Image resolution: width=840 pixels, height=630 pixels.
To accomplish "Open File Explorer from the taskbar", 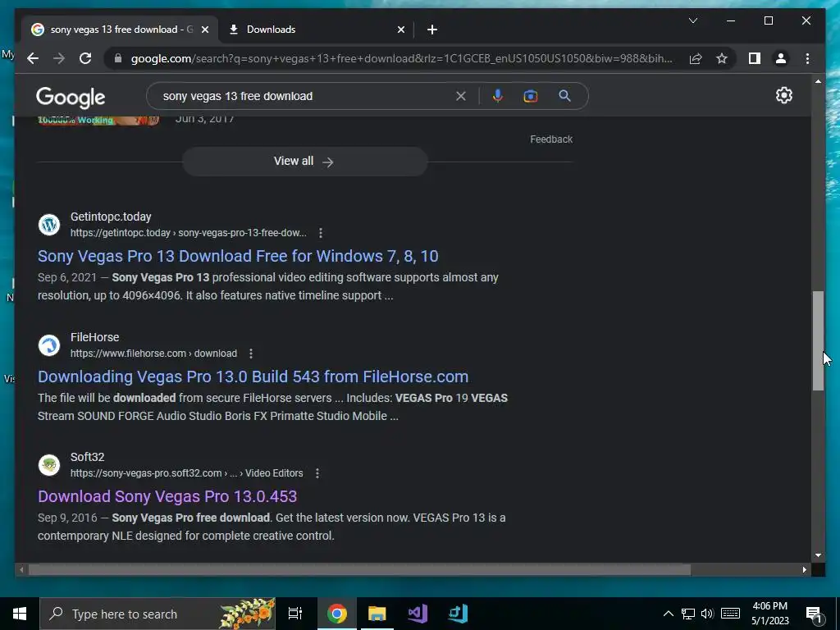I will [377, 614].
